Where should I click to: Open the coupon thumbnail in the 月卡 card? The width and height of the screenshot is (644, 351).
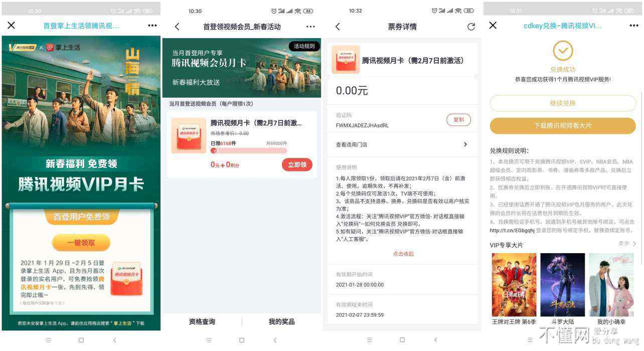(x=189, y=135)
